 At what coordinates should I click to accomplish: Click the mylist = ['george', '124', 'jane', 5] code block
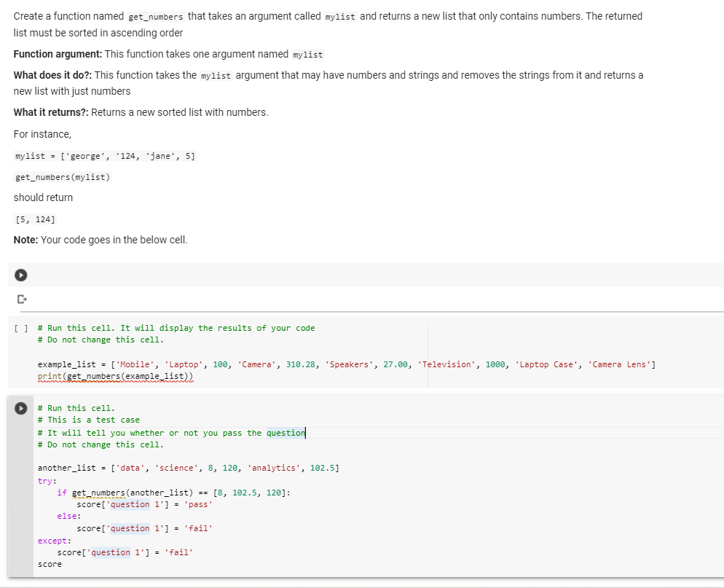coord(106,156)
